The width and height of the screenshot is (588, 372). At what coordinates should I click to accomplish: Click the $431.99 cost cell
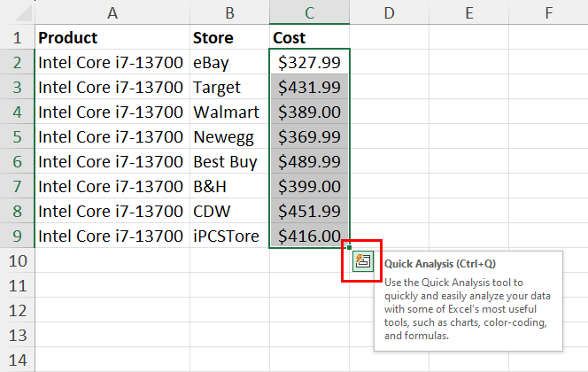pyautogui.click(x=309, y=87)
